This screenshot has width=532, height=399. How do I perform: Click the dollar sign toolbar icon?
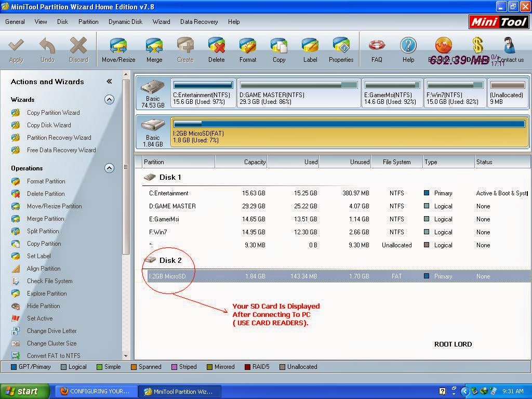coord(477,46)
